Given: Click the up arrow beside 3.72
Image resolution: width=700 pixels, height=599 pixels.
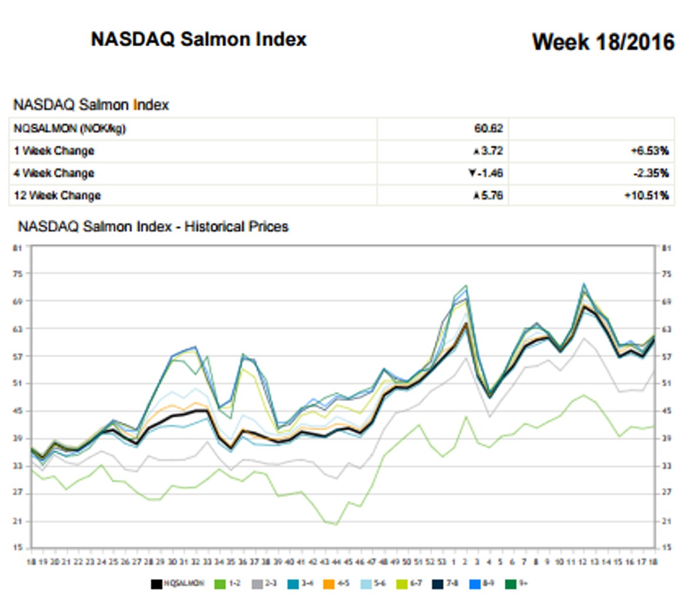Looking at the screenshot, I should pyautogui.click(x=476, y=152).
